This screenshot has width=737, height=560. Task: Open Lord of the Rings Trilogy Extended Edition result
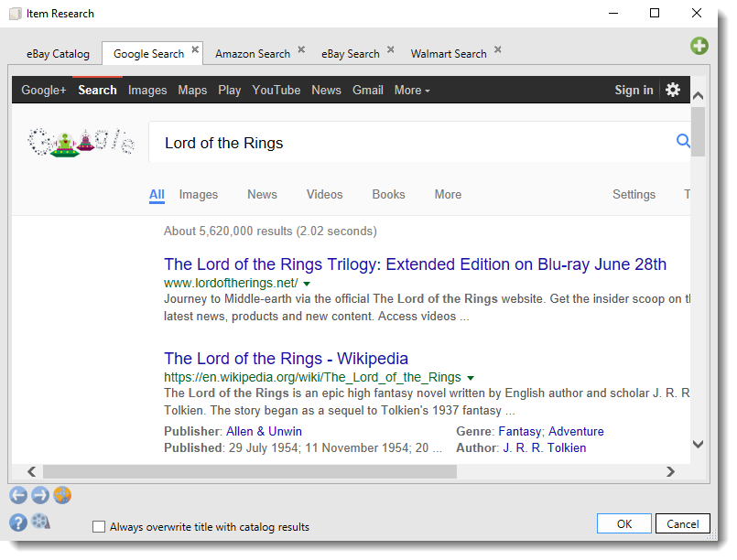pyautogui.click(x=415, y=264)
